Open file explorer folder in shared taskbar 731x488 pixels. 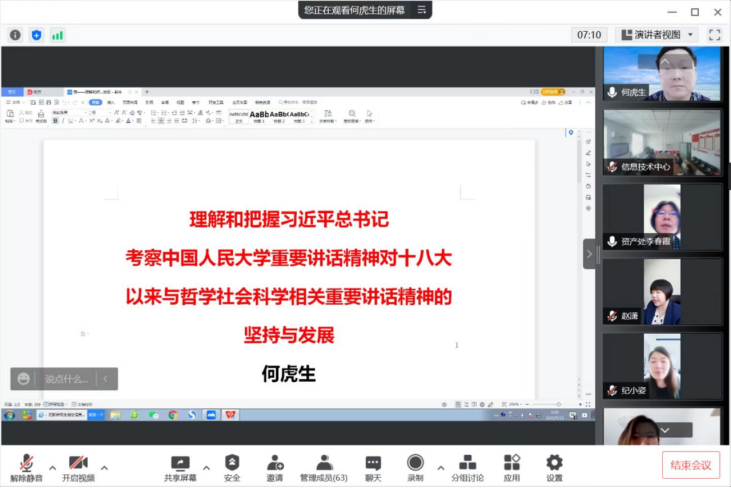(x=115, y=415)
